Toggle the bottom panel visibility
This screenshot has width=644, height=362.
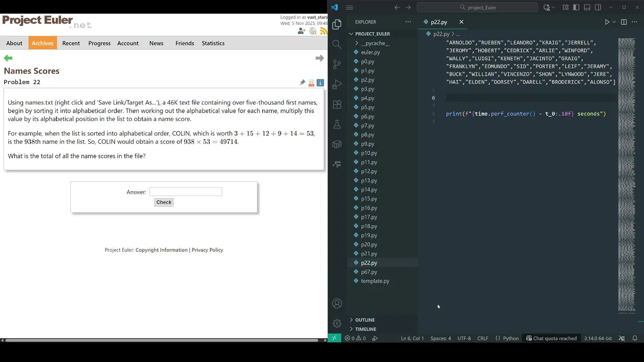587,8
